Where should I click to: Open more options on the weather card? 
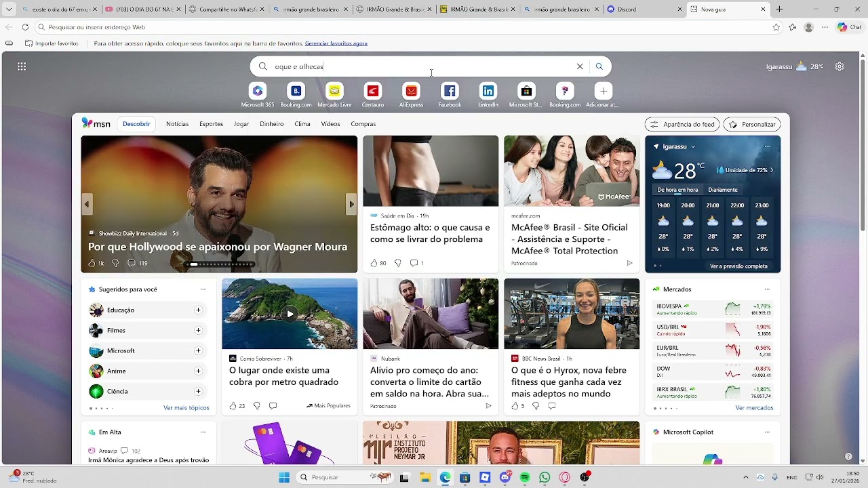pos(767,146)
